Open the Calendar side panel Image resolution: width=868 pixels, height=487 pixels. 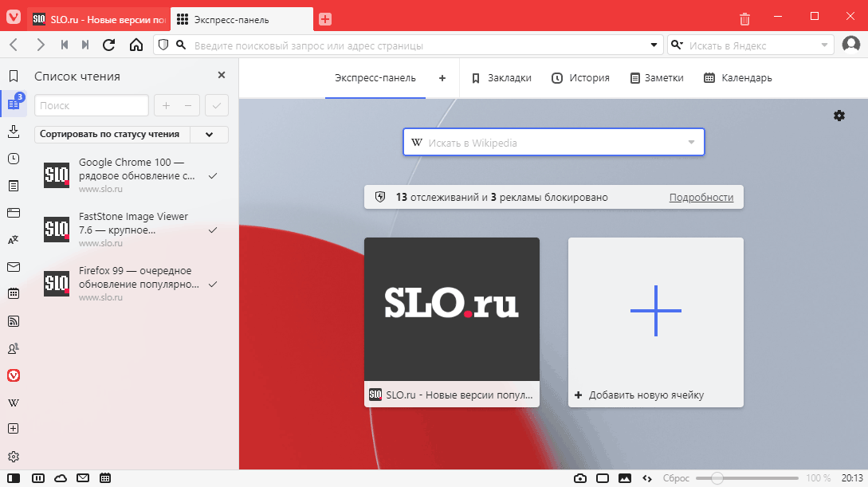14,294
